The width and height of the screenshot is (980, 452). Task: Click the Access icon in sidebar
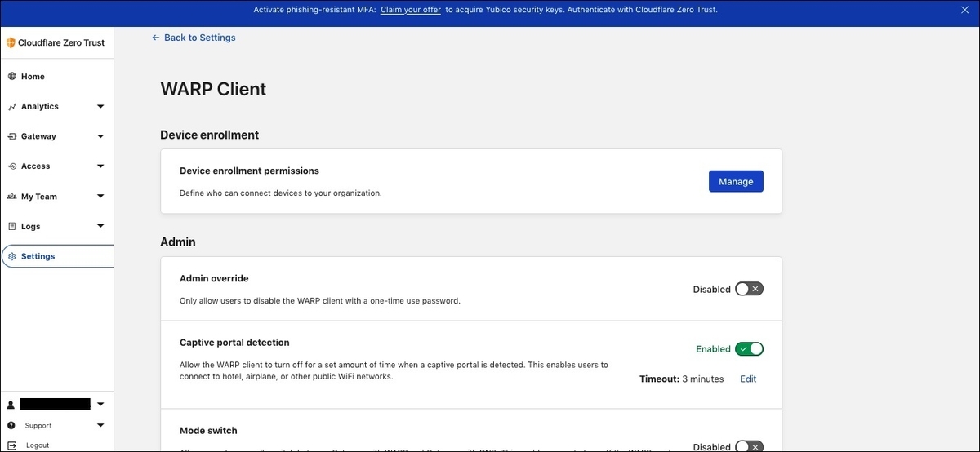[x=11, y=166]
